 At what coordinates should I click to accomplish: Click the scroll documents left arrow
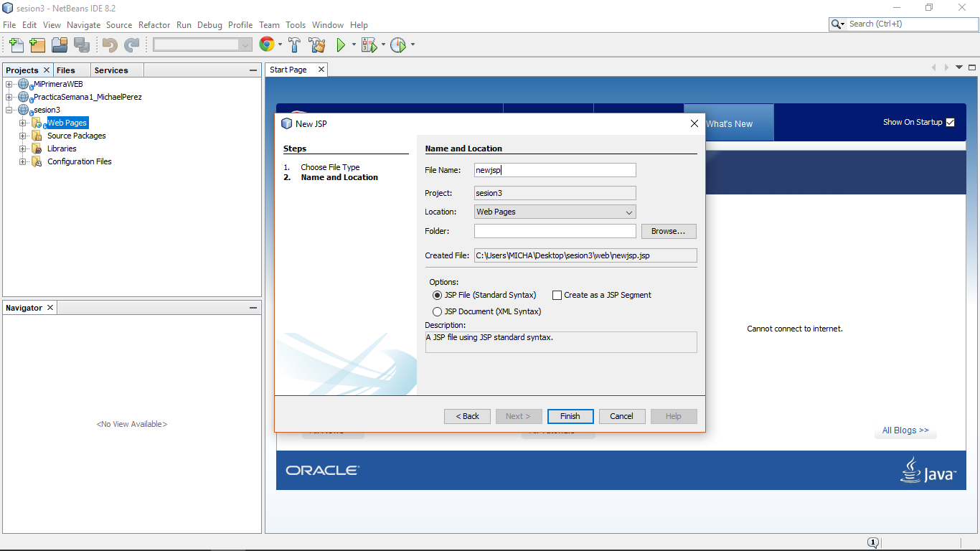934,67
